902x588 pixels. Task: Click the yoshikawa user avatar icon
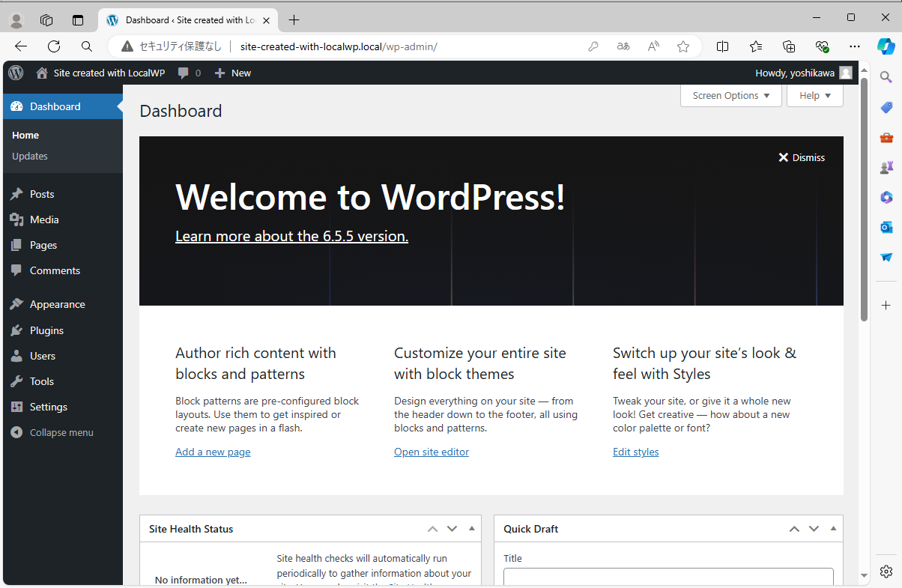[x=846, y=73]
